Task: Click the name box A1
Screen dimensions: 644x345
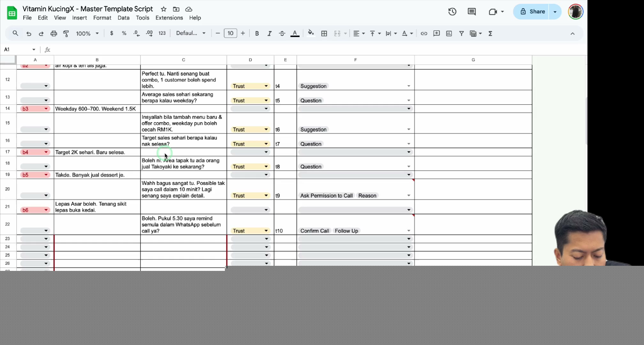Action: tap(20, 50)
